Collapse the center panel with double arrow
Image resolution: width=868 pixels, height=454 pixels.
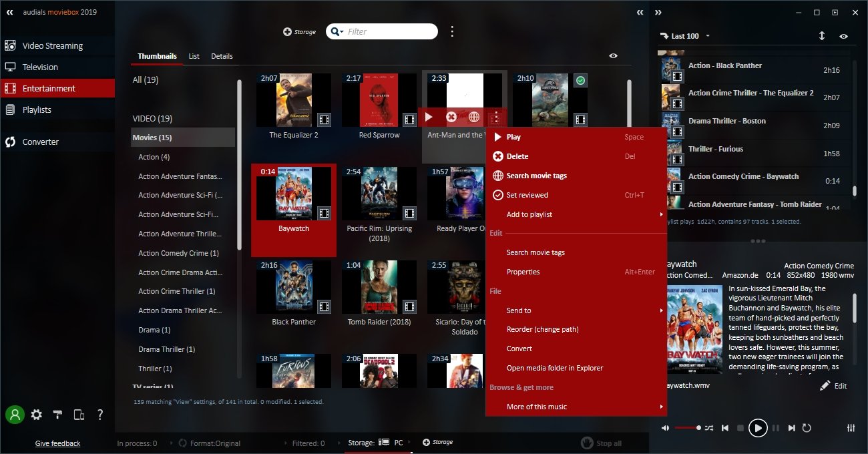click(x=640, y=12)
